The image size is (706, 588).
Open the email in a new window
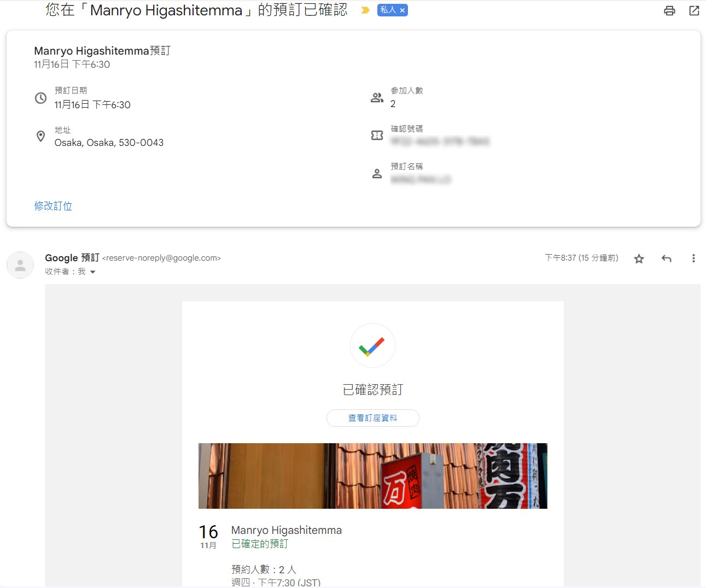click(694, 10)
